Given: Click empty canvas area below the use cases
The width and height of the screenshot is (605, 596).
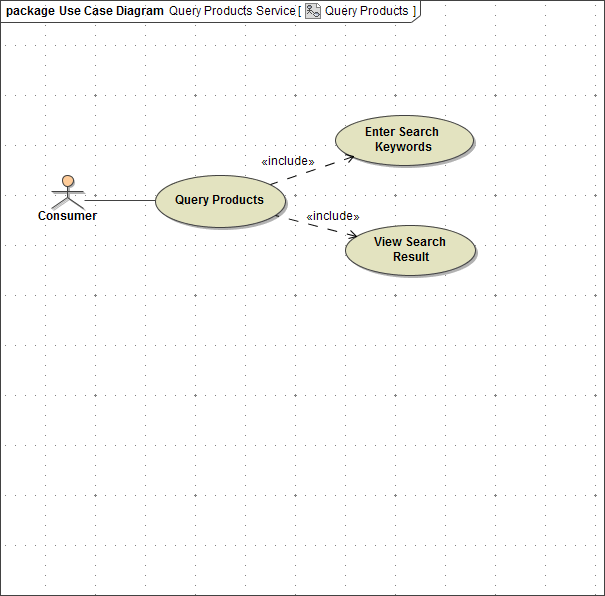Looking at the screenshot, I should [x=300, y=420].
